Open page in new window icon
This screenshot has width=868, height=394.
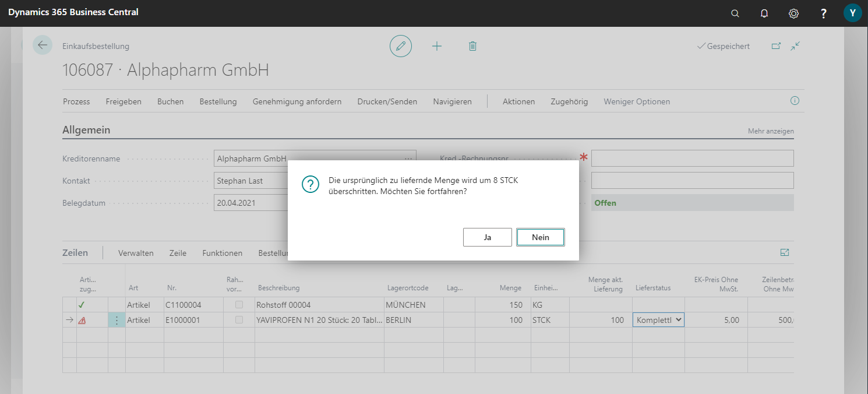[776, 46]
